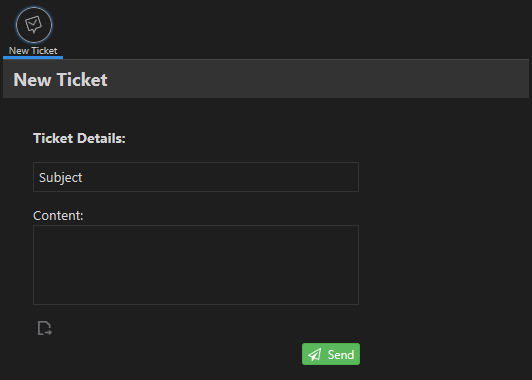
Task: Click the Ticket Details: heading
Action: (79, 138)
